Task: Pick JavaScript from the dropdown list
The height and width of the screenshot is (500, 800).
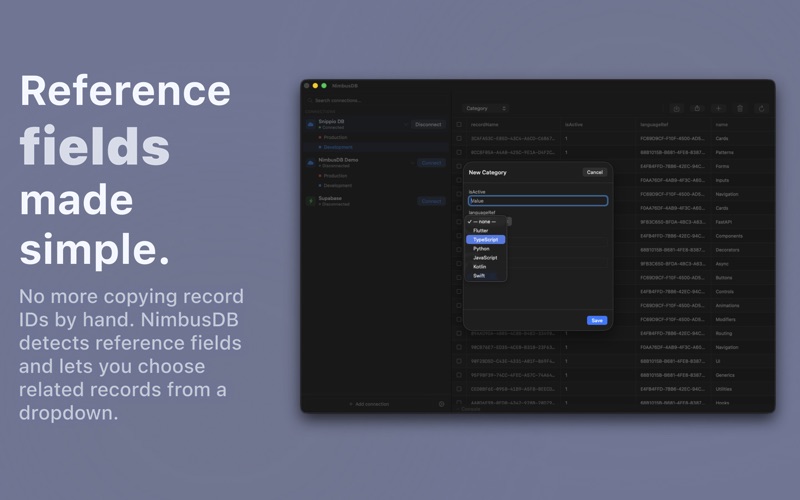Action: click(486, 258)
